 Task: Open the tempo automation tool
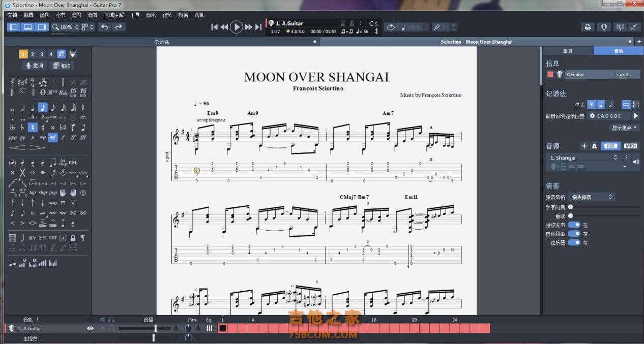pos(12,263)
